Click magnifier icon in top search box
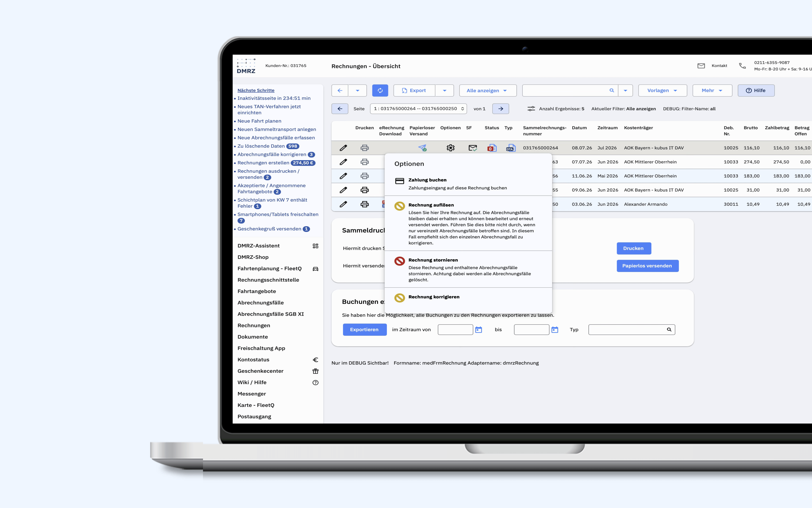The height and width of the screenshot is (508, 812). click(611, 90)
